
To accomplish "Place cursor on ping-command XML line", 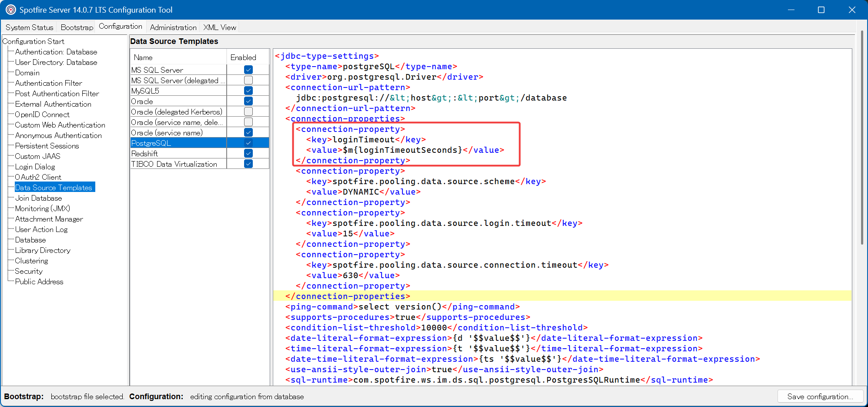I will pyautogui.click(x=402, y=306).
